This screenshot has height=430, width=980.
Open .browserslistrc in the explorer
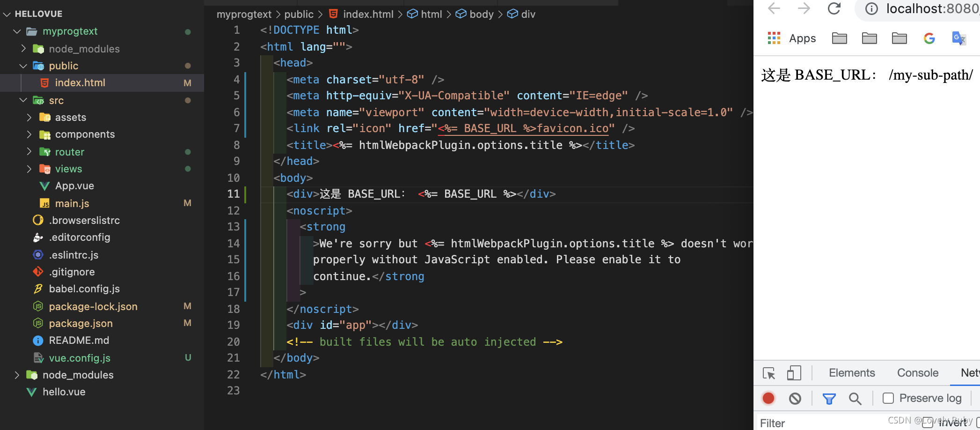point(102,220)
